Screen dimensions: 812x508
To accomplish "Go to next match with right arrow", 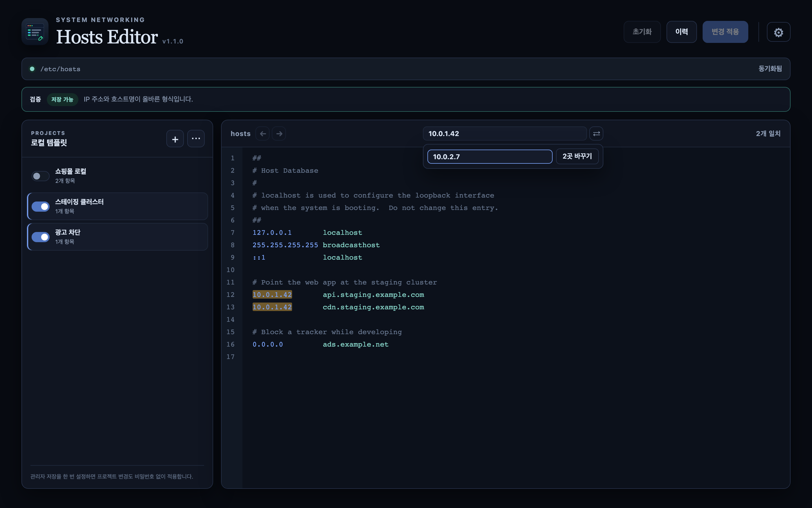I will pos(279,134).
